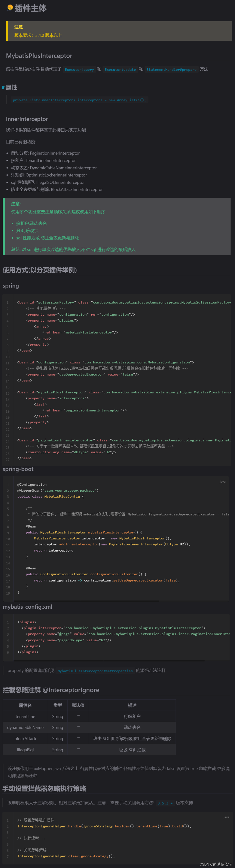This screenshot has width=235, height=868.
Task: Click the constructor-arg name="dbType" code line
Action: [71, 452]
